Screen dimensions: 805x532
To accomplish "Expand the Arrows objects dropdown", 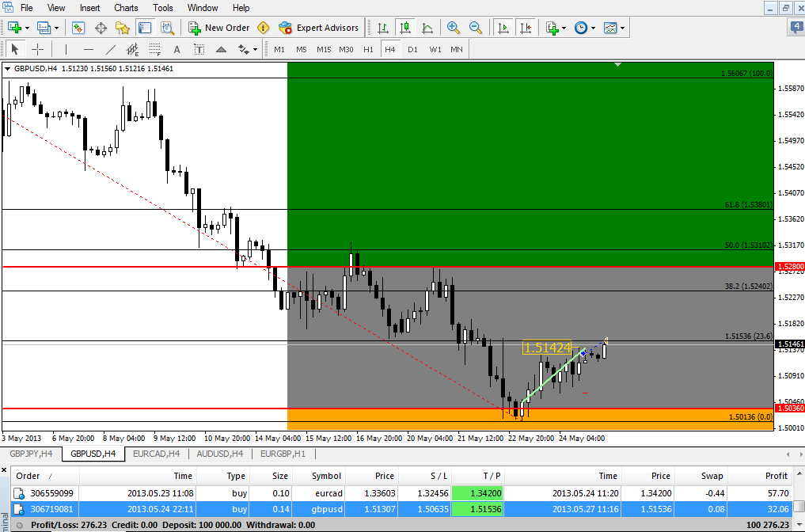I will (x=255, y=49).
